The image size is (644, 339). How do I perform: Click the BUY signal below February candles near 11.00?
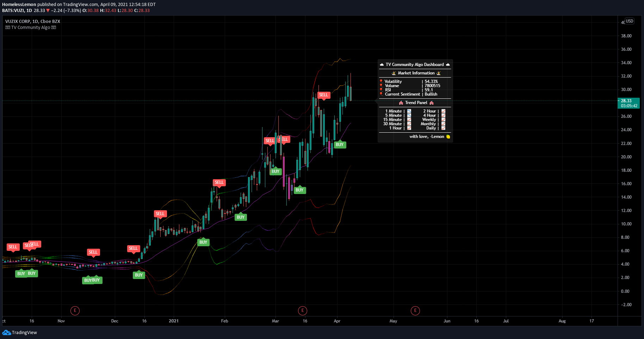click(241, 217)
